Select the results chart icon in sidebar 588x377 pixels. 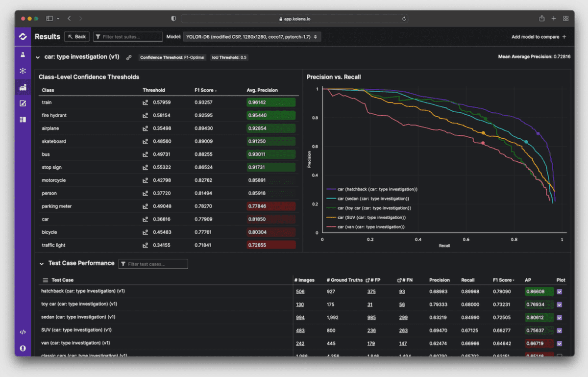pos(23,88)
